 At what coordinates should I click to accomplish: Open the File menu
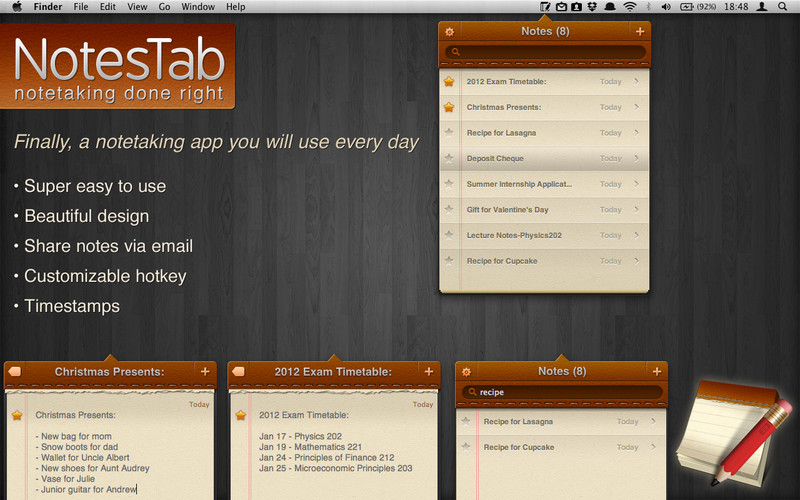[80, 7]
